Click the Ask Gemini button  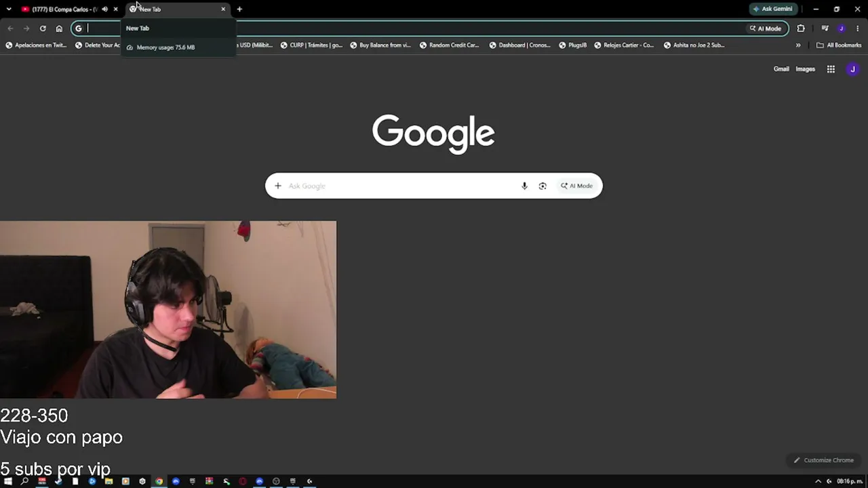point(772,9)
